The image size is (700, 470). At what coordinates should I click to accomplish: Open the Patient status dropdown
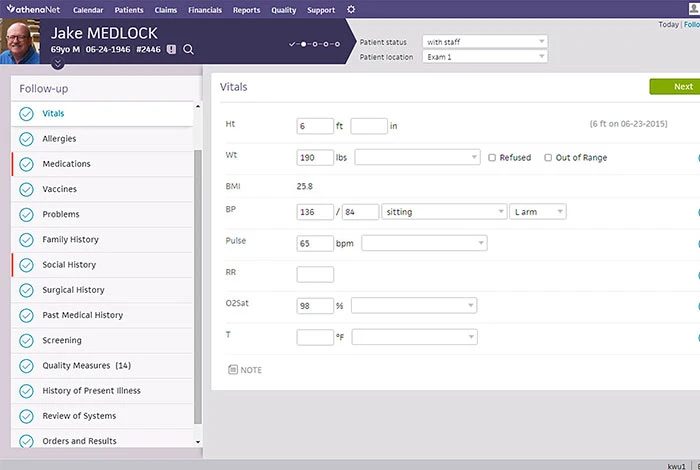coord(484,42)
